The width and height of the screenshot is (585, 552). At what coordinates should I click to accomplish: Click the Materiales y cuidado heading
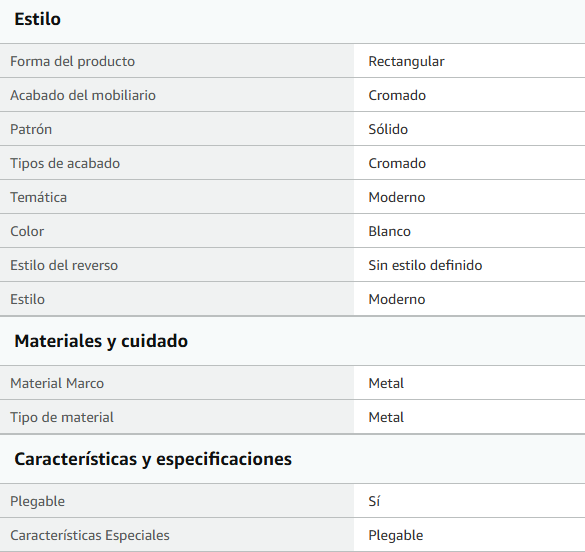tap(101, 341)
